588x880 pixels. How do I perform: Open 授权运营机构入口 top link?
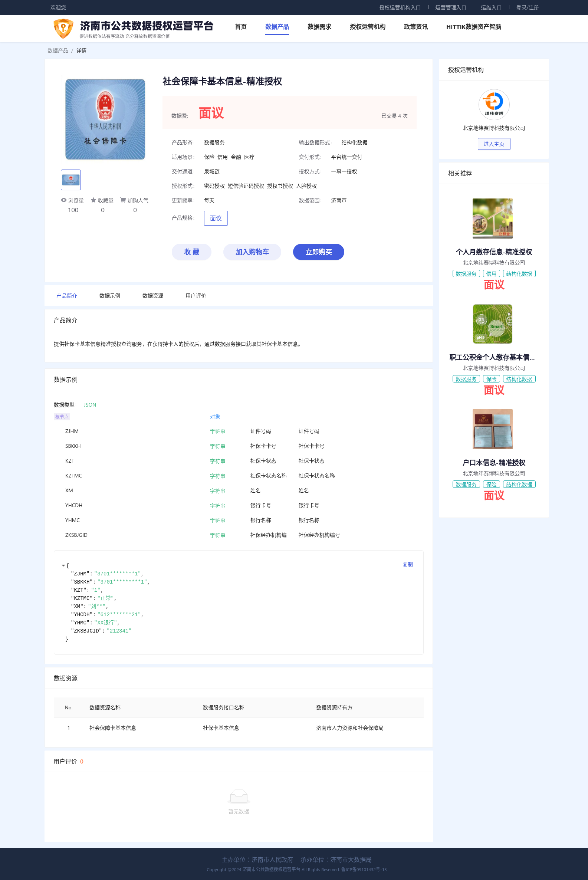coord(400,7)
